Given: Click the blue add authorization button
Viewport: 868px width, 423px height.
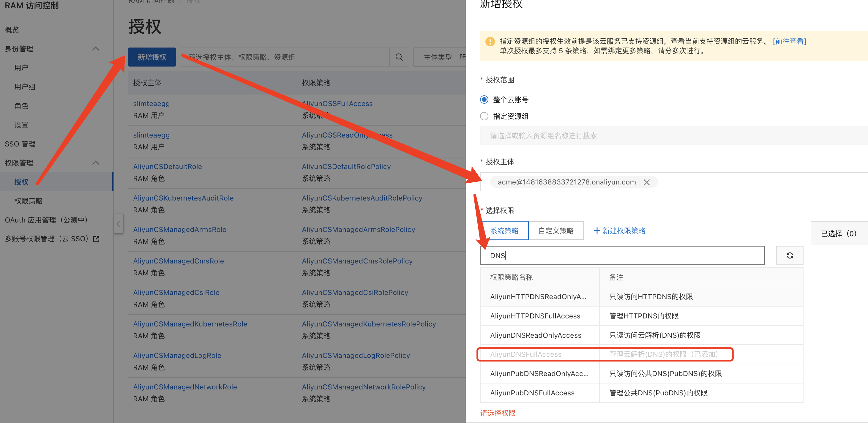Looking at the screenshot, I should coord(151,57).
